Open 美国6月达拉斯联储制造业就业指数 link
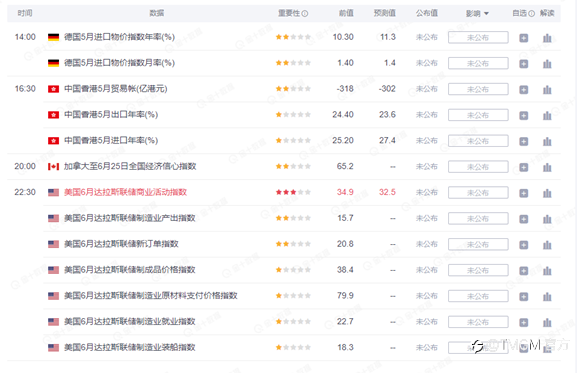Viewport: 577px width, 373px height. [x=130, y=322]
